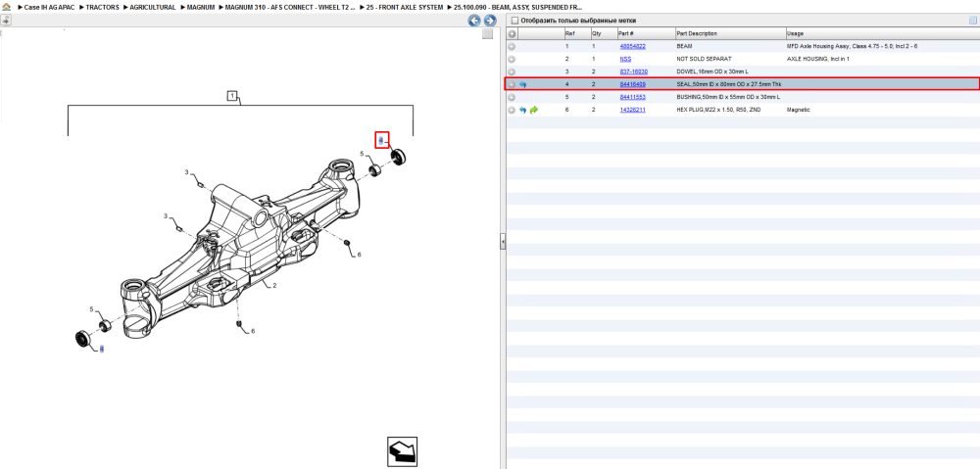The height and width of the screenshot is (469, 980).
Task: Open the Case IH AG APAC breadcrumb
Action: (49, 8)
